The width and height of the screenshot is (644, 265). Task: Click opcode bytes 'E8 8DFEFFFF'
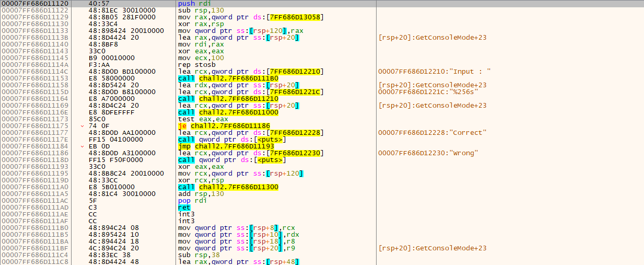[x=111, y=112]
